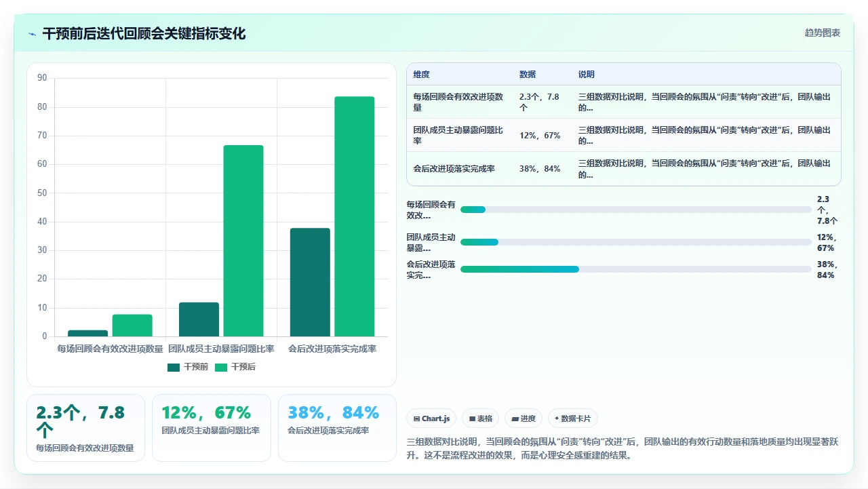Click the 会后改进项落实 progress bar
868x489 pixels.
pos(636,269)
